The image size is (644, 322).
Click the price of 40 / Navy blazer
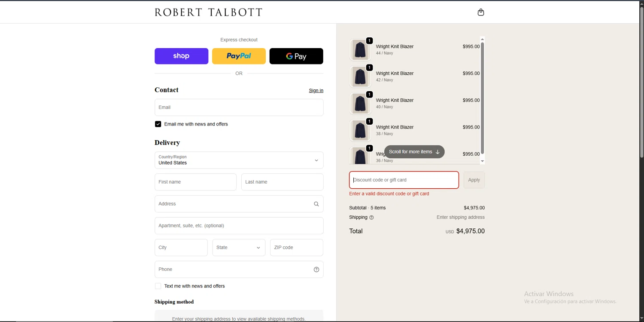[471, 100]
